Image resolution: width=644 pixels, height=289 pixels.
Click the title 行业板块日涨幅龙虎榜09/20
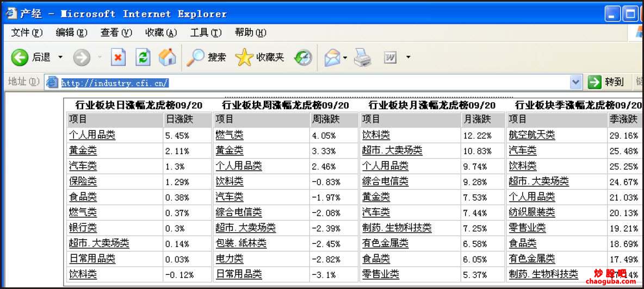tap(139, 105)
